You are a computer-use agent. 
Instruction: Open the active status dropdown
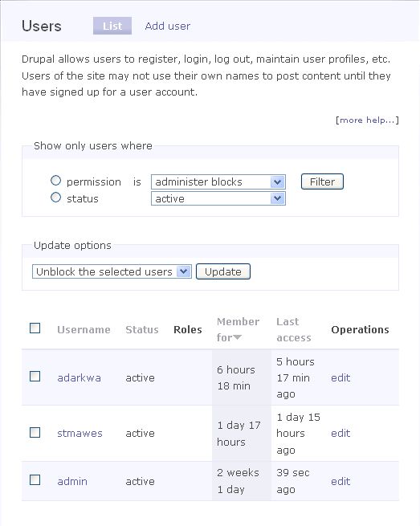(218, 198)
